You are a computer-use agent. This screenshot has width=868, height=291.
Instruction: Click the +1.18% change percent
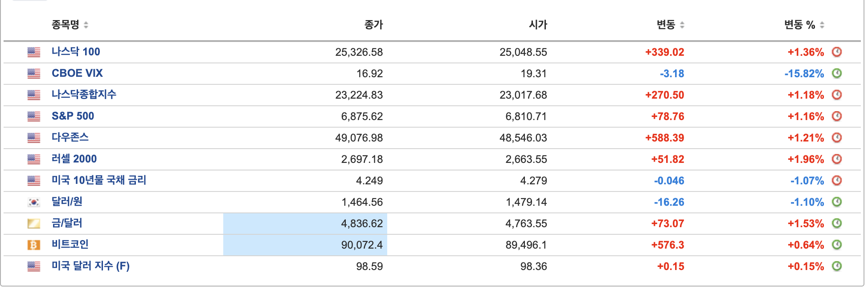pos(806,95)
